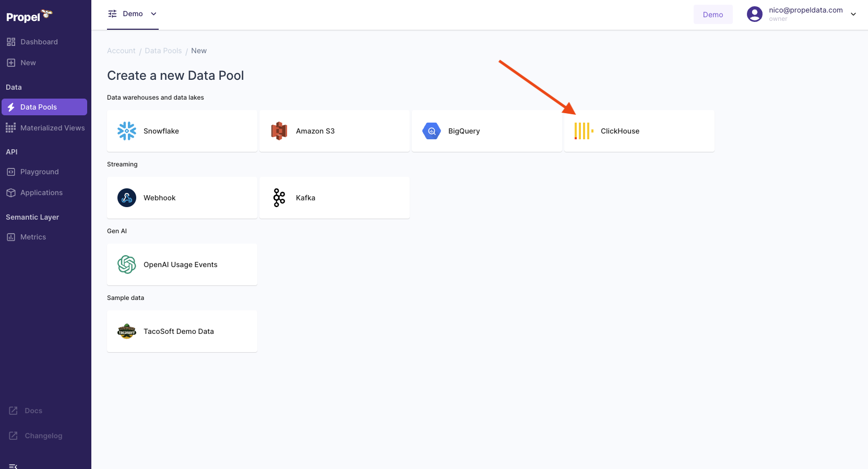This screenshot has width=868, height=469.
Task: Choose the Amazon S3 data pool card
Action: (335, 131)
